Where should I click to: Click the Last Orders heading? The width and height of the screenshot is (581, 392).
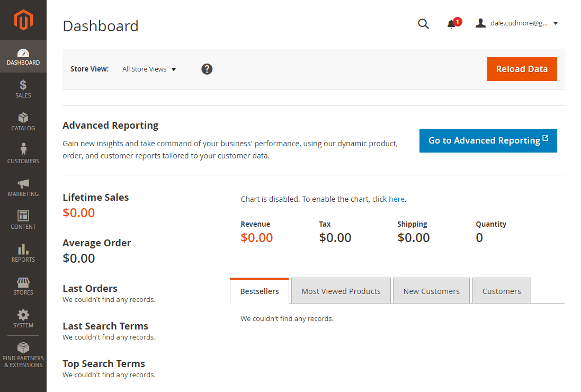[90, 289]
